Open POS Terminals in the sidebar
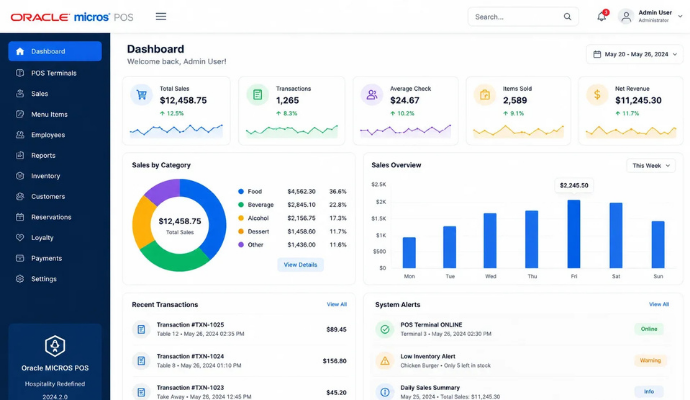The height and width of the screenshot is (400, 690). coord(55,73)
